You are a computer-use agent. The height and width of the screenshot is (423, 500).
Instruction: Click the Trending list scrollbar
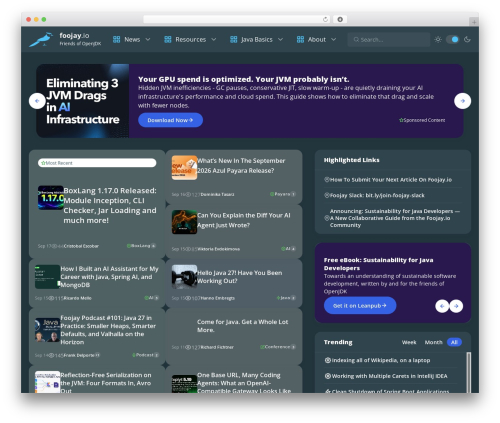pos(468,372)
